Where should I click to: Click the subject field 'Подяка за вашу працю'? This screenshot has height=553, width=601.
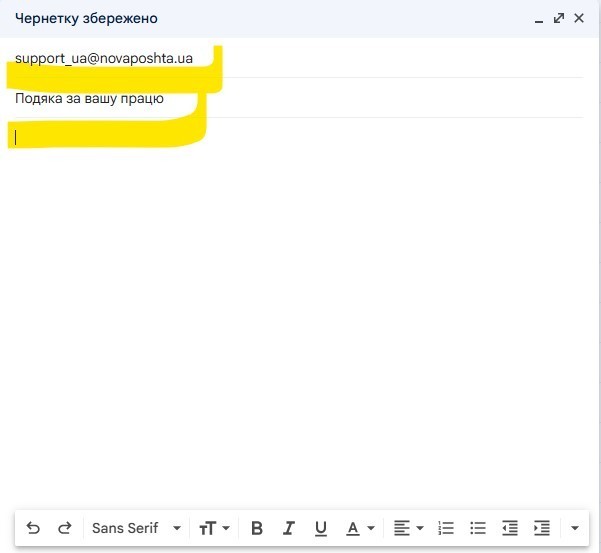point(299,98)
